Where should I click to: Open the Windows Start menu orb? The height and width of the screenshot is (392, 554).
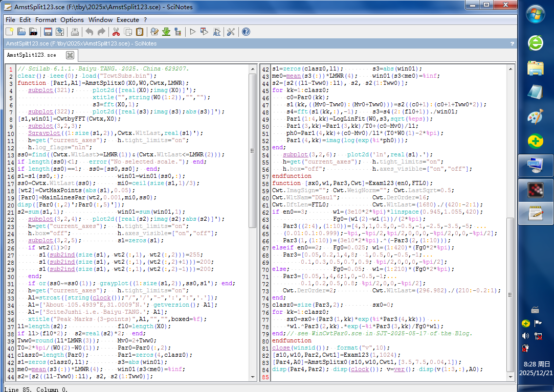coord(536,14)
